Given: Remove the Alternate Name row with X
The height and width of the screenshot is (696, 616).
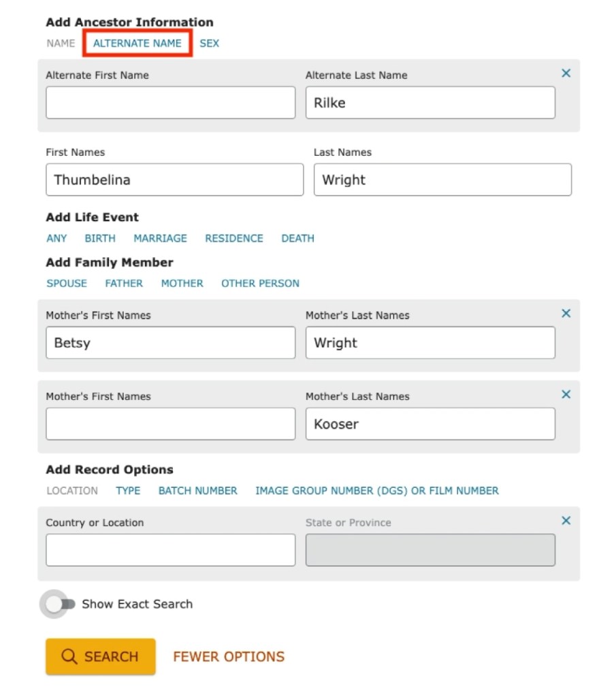Looking at the screenshot, I should [x=566, y=73].
